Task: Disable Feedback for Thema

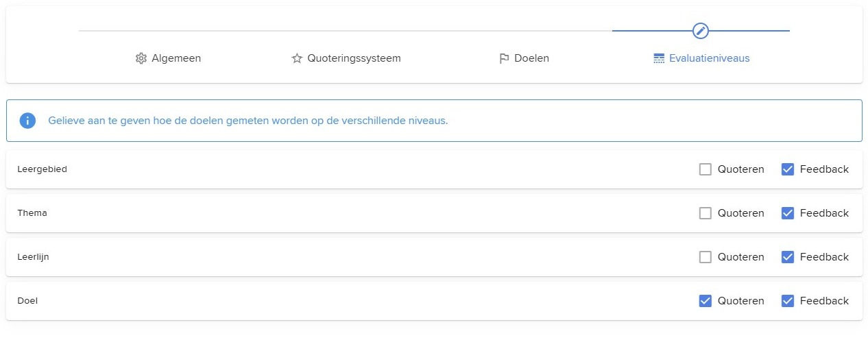Action: pyautogui.click(x=788, y=213)
